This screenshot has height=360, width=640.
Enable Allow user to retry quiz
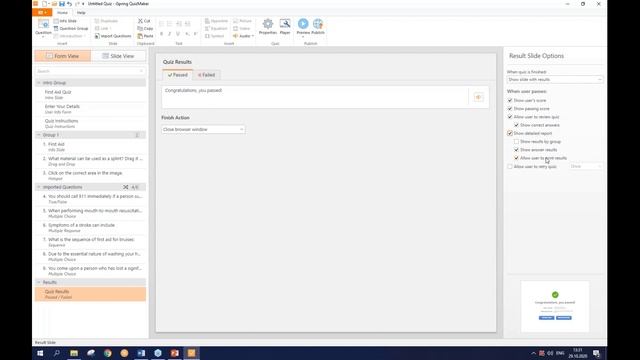(510, 167)
